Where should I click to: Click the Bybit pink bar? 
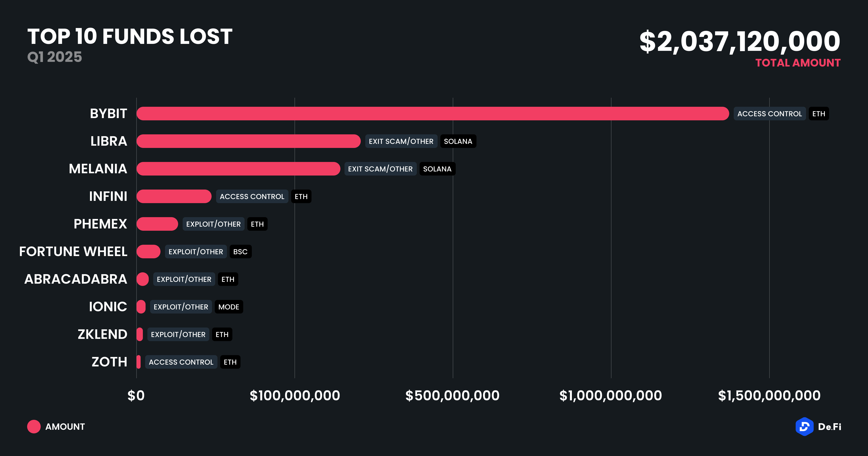[x=432, y=114]
